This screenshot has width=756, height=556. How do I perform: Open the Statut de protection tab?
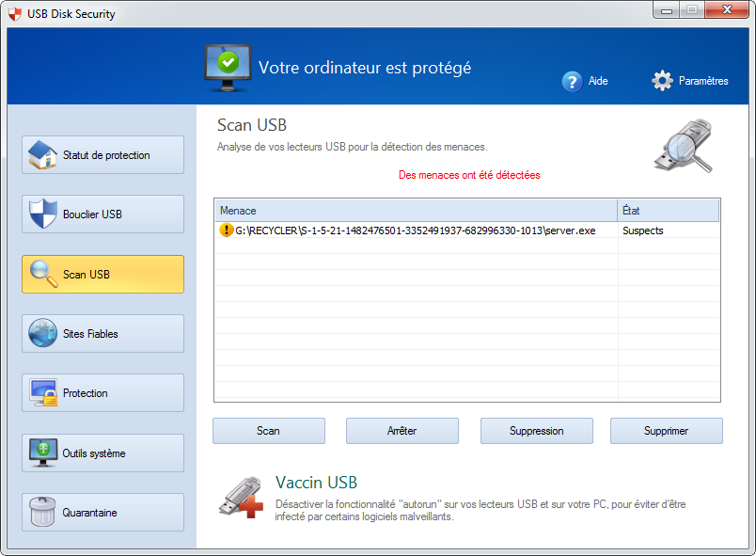(102, 155)
